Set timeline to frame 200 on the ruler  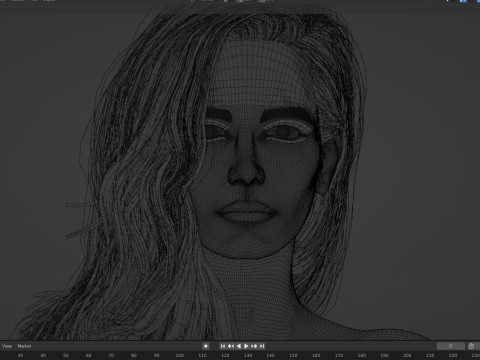[x=407, y=355]
